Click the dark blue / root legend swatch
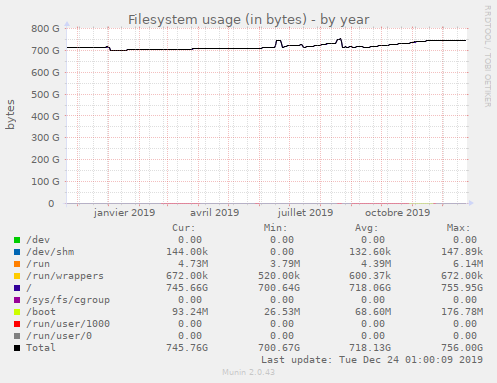 pos(17,288)
